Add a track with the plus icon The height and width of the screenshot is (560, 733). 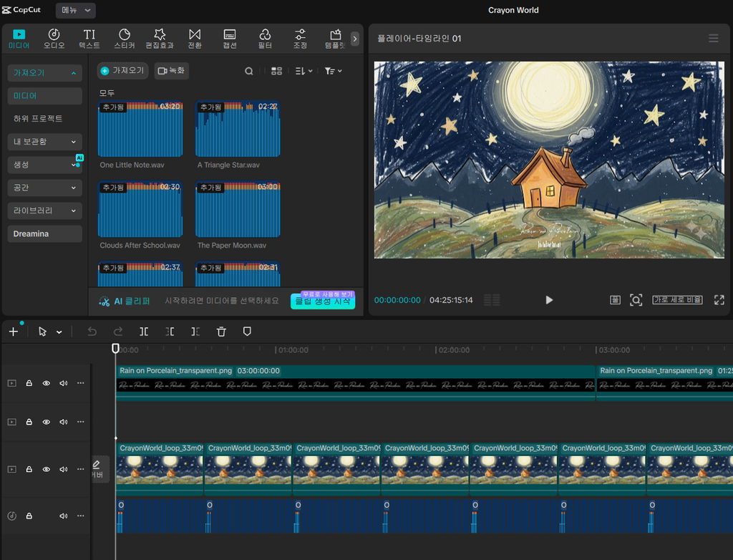click(x=14, y=332)
